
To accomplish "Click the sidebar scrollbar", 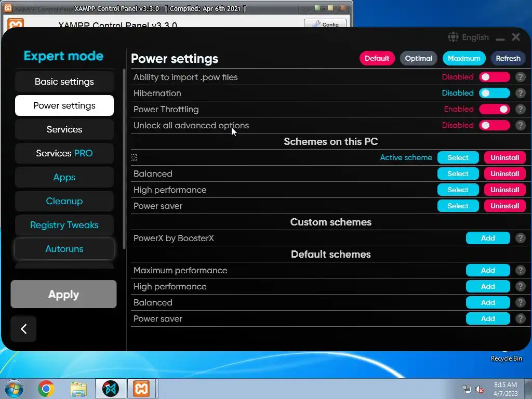I will coord(124,159).
